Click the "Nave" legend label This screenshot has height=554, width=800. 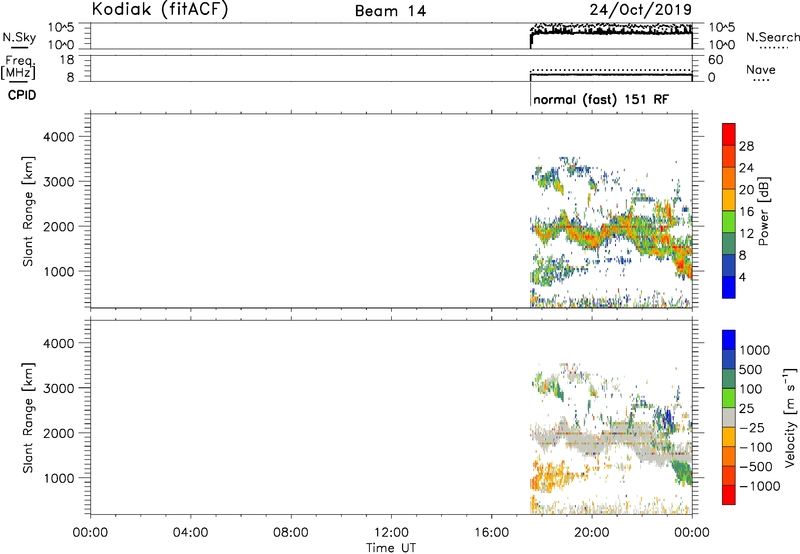(761, 69)
